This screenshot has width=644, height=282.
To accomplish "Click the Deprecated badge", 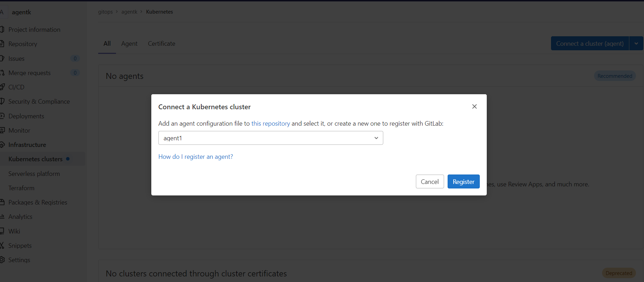I will coord(618,273).
